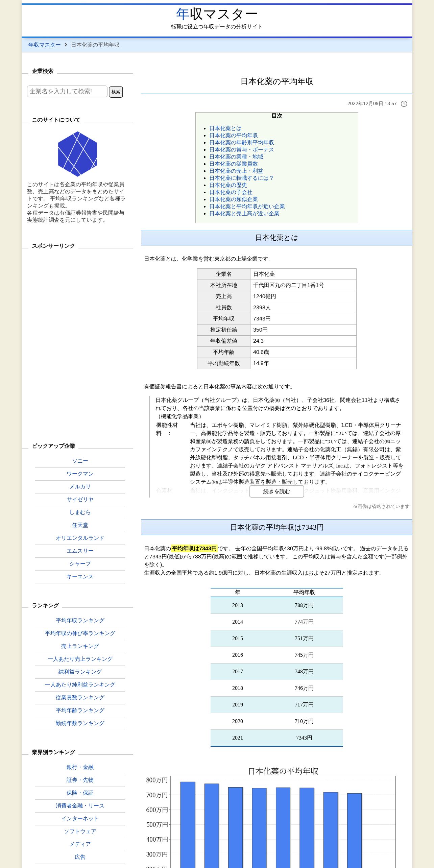Go to 日本化薬の類似企業 section

[x=234, y=199]
